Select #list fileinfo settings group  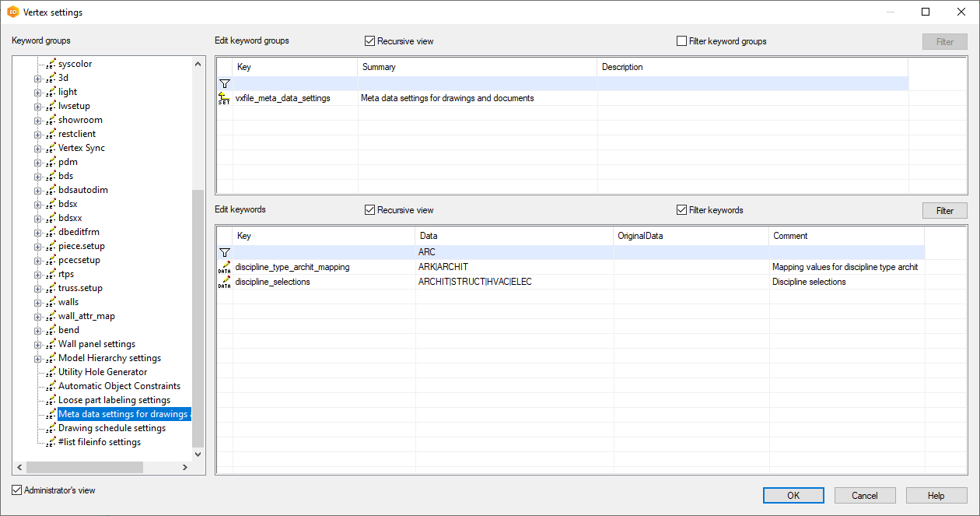(99, 442)
